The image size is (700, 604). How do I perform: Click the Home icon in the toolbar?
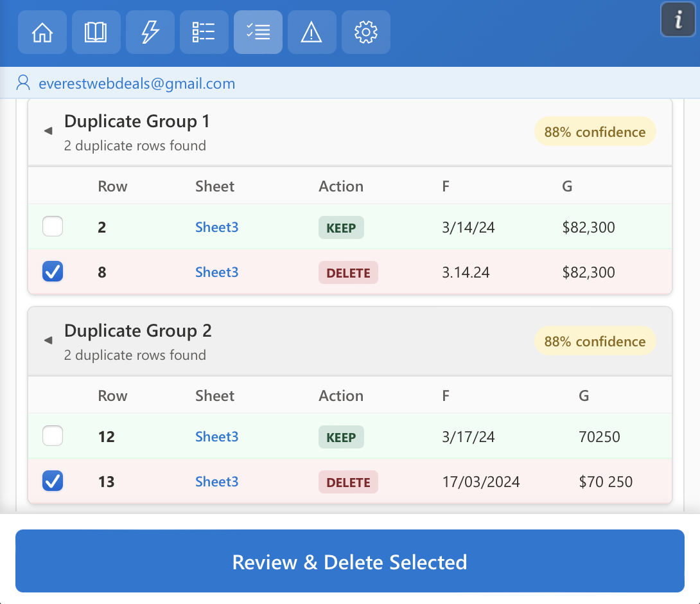point(42,32)
